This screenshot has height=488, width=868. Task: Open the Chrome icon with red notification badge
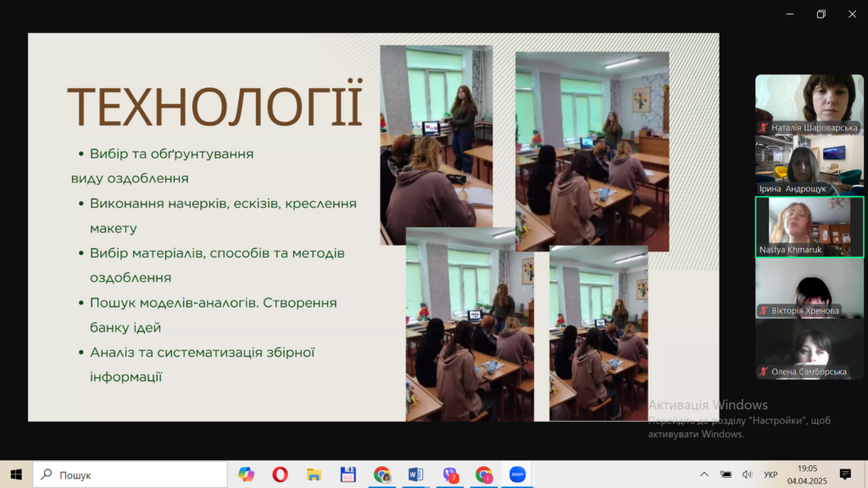(x=483, y=474)
